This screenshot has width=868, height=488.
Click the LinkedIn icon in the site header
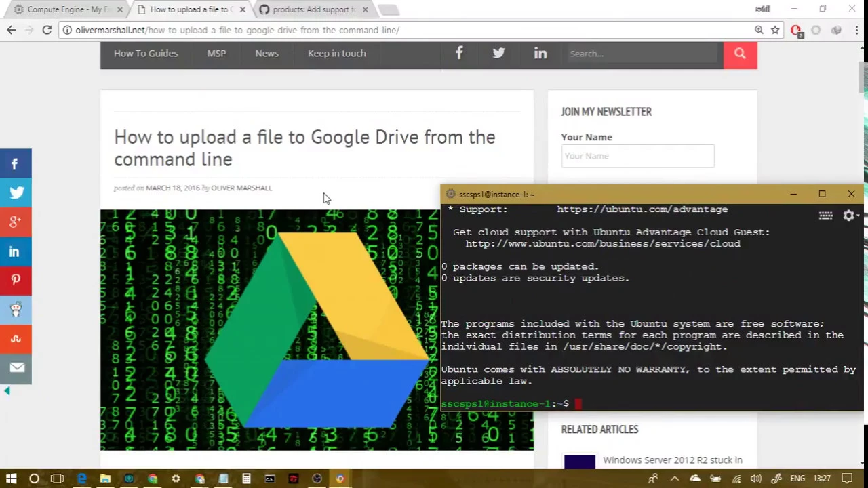click(540, 54)
